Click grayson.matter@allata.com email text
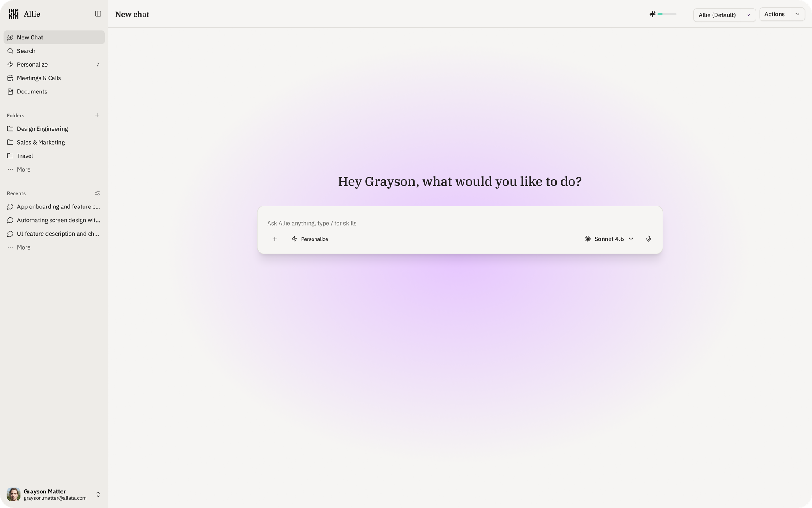This screenshot has width=812, height=508. pyautogui.click(x=55, y=498)
